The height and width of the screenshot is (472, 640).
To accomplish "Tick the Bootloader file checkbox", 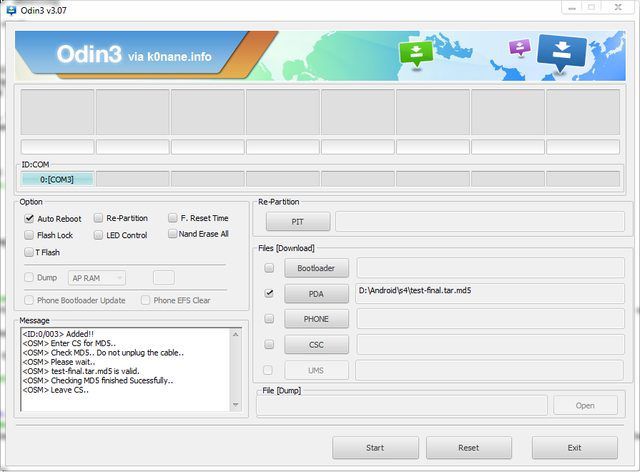I will 268,268.
